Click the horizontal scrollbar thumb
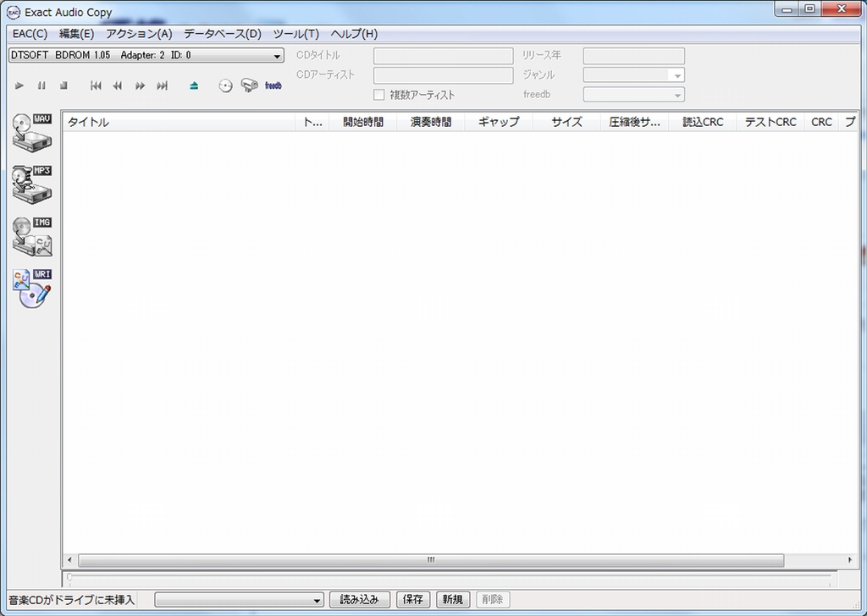Image resolution: width=867 pixels, height=616 pixels. point(431,560)
